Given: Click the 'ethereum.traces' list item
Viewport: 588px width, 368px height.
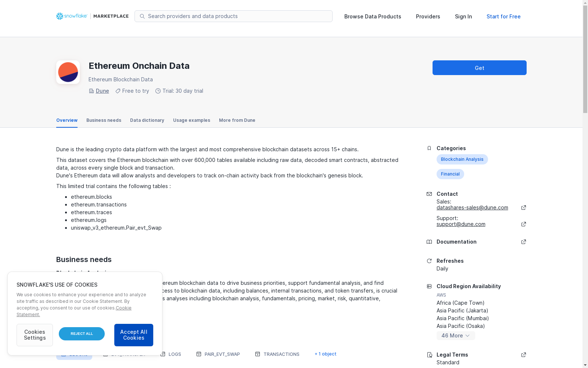Looking at the screenshot, I should click(92, 212).
